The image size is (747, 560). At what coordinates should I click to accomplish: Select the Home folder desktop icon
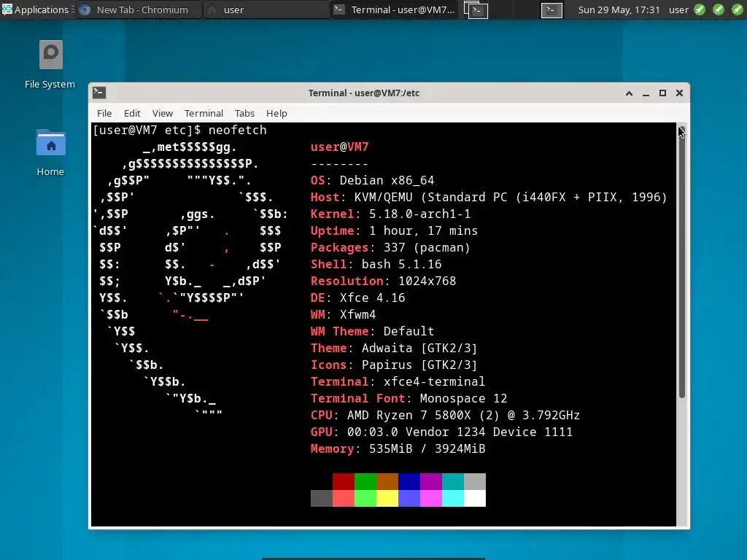[x=50, y=152]
